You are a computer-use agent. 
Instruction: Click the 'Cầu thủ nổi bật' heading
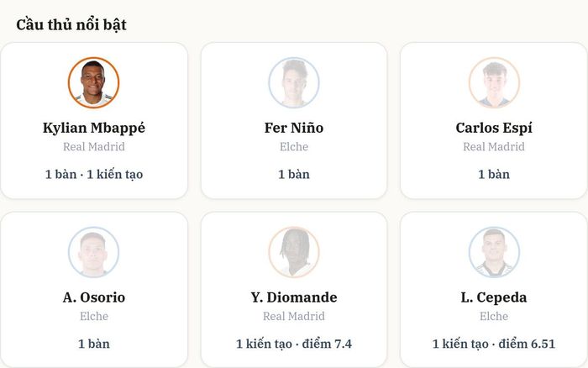tap(71, 24)
